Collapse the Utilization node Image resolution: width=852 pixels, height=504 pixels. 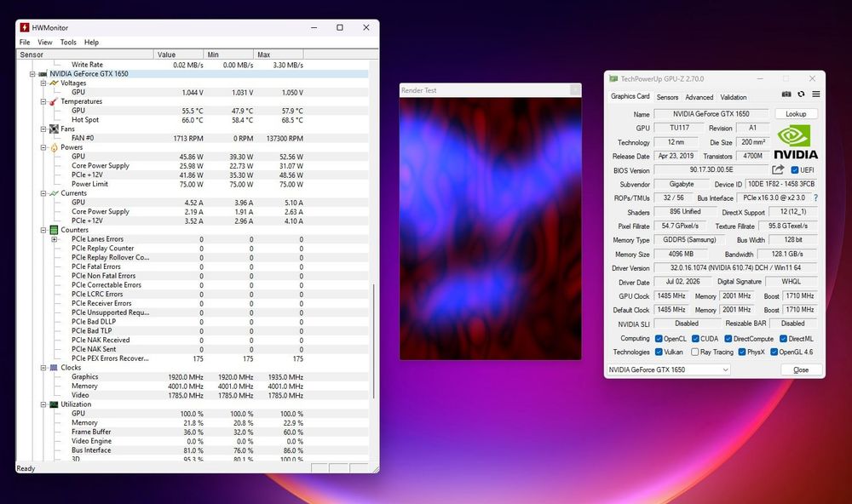(x=43, y=404)
